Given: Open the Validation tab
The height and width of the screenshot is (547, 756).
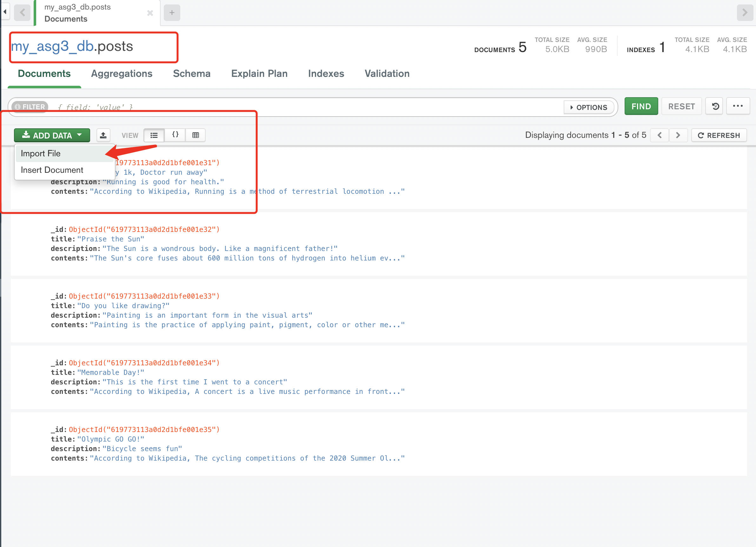Looking at the screenshot, I should click(x=387, y=74).
